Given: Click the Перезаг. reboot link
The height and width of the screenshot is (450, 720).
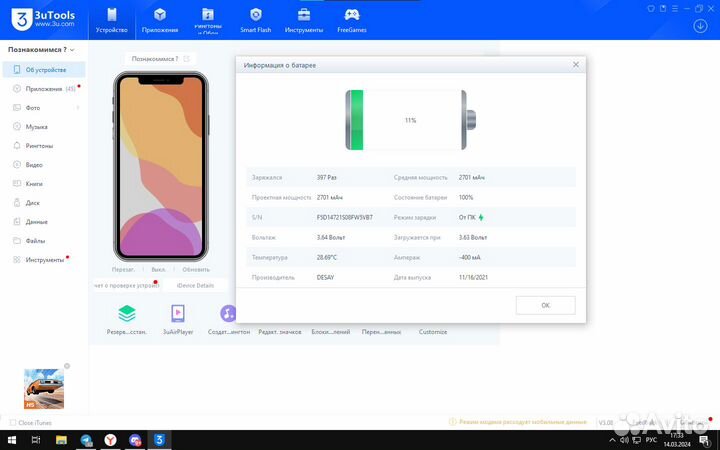Looking at the screenshot, I should (123, 270).
